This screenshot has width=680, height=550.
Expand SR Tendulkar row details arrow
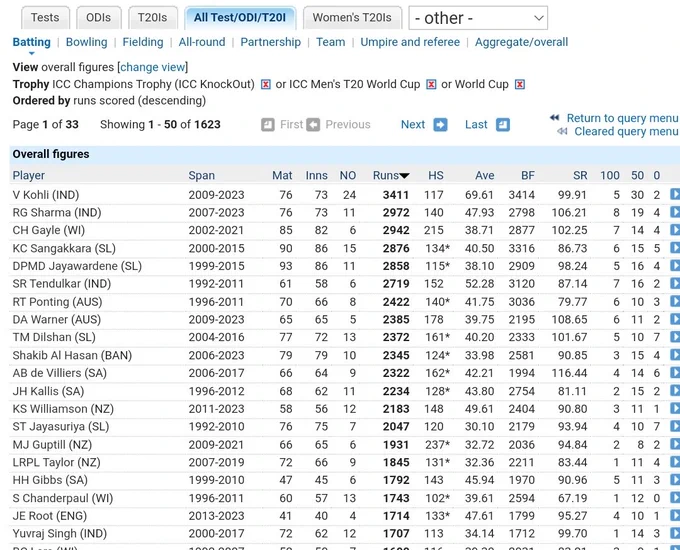pyautogui.click(x=675, y=283)
